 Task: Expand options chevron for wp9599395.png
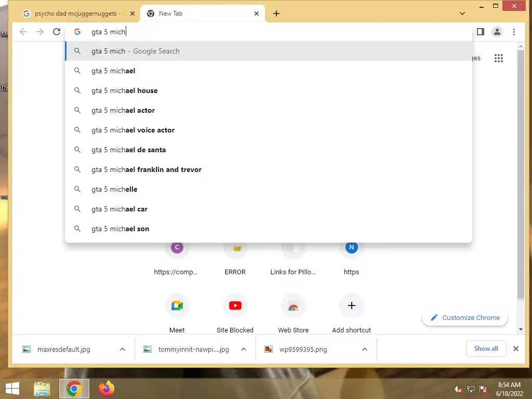pyautogui.click(x=364, y=349)
